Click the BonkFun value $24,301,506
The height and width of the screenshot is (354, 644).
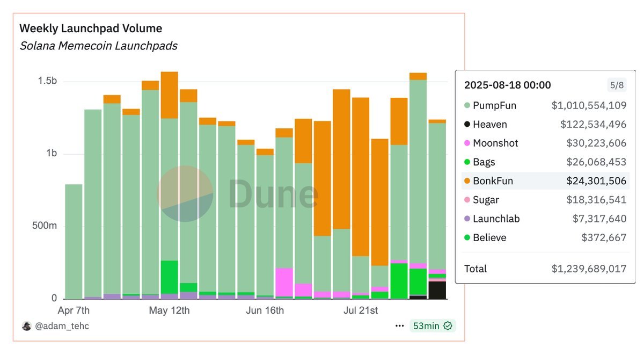pyautogui.click(x=596, y=181)
